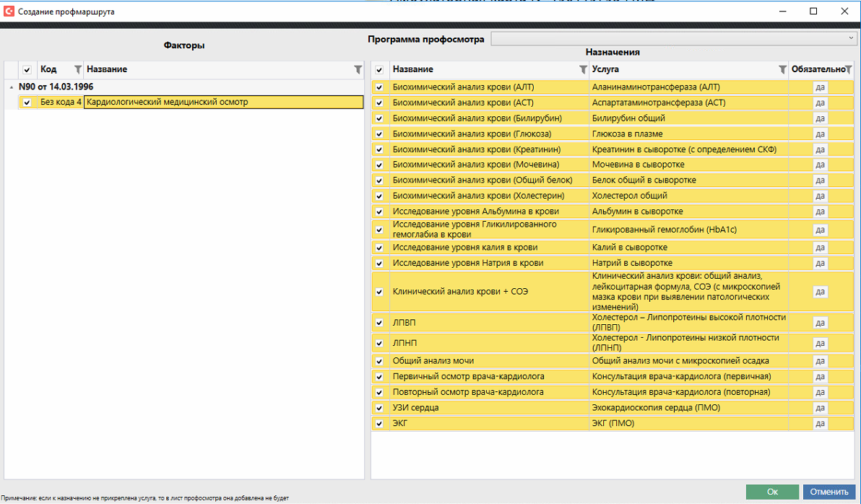Click filter icon in Код column header
Screen dimensions: 861x504
[x=78, y=69]
